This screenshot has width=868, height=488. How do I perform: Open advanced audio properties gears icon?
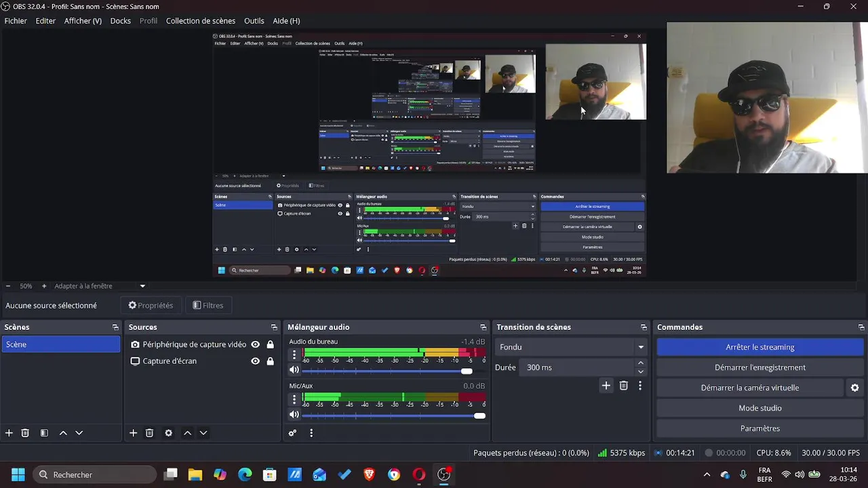tap(292, 433)
